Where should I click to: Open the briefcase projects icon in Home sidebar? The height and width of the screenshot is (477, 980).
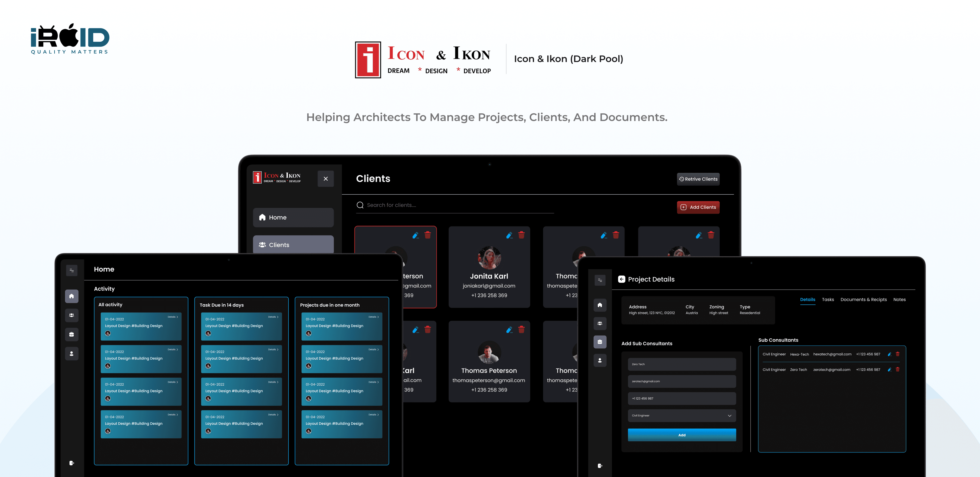(x=71, y=334)
